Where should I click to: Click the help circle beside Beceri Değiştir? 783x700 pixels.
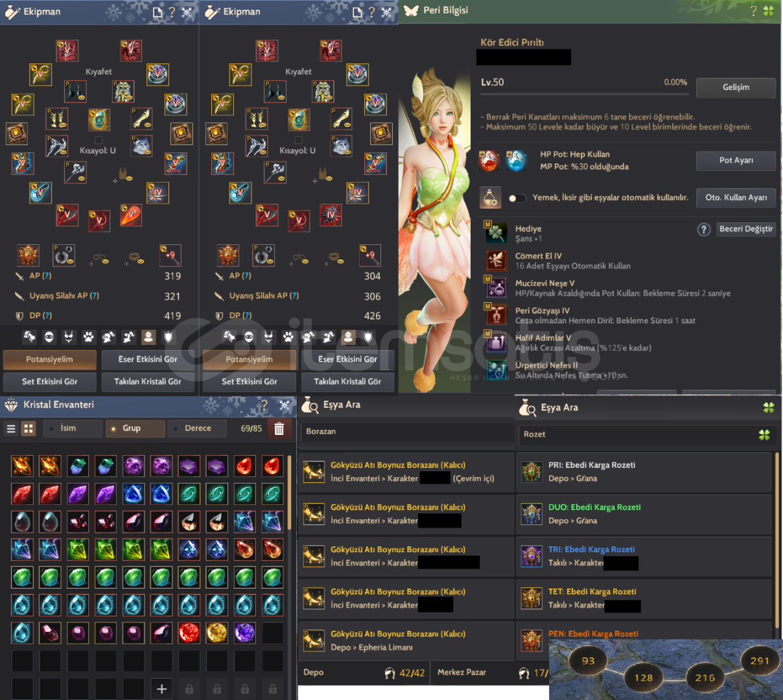click(704, 229)
